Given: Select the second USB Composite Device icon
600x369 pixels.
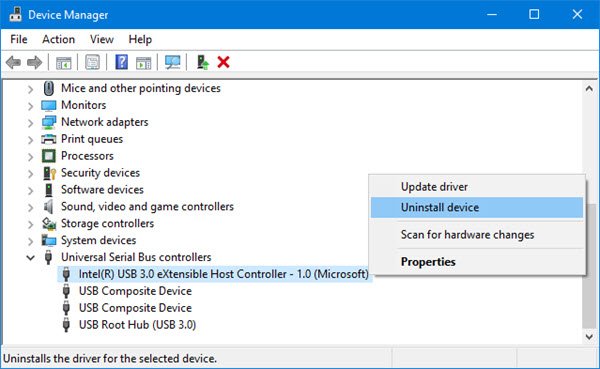Looking at the screenshot, I should pyautogui.click(x=66, y=308).
